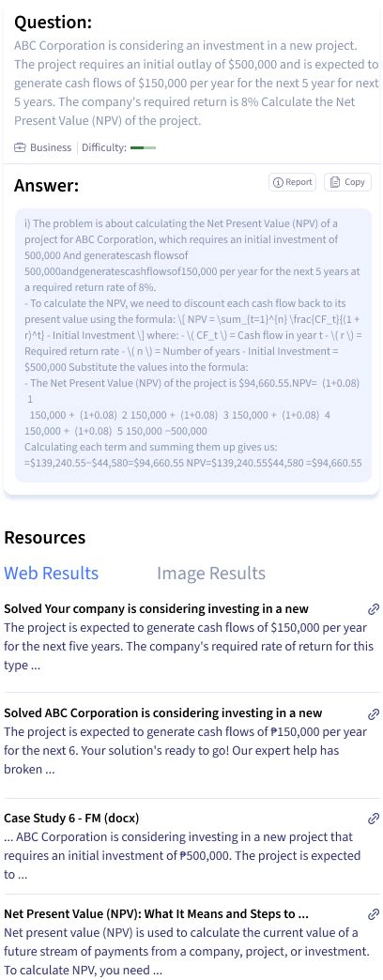Click the answer text box
Viewport: 383px width, 980px height.
[192, 345]
